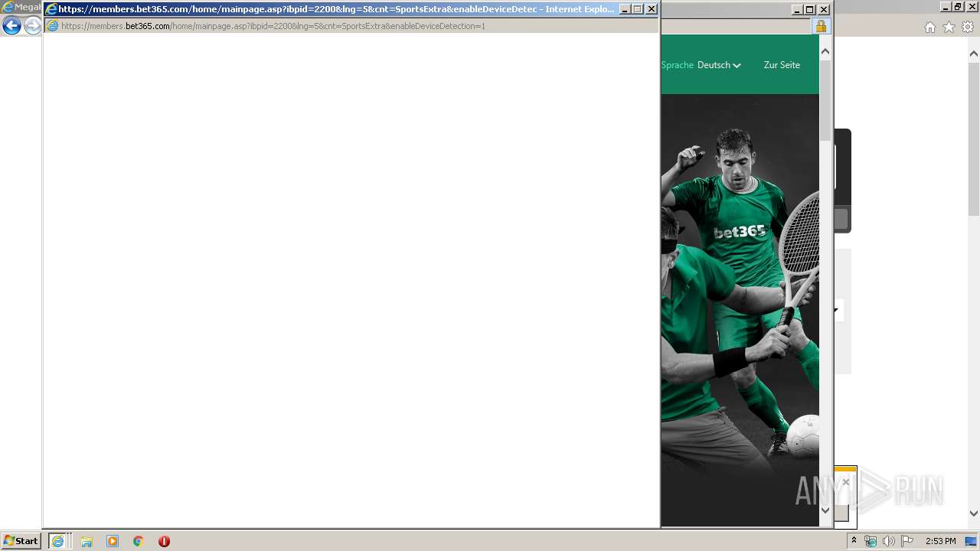Click the 2:53 PM taskbar clock
Screen dimensions: 980x551
pos(940,541)
